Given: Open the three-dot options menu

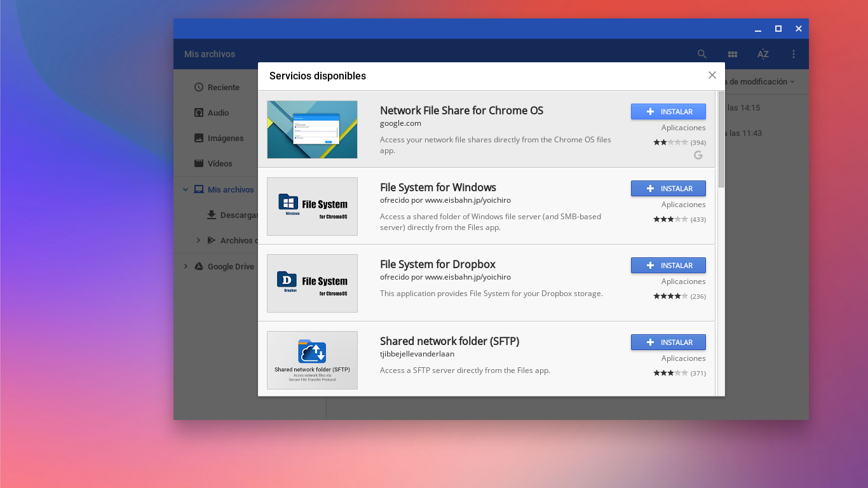Looking at the screenshot, I should pos(793,54).
